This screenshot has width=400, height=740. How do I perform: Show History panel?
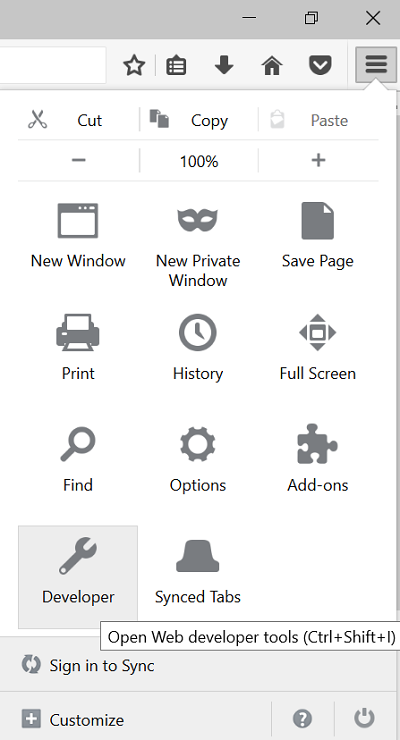198,347
